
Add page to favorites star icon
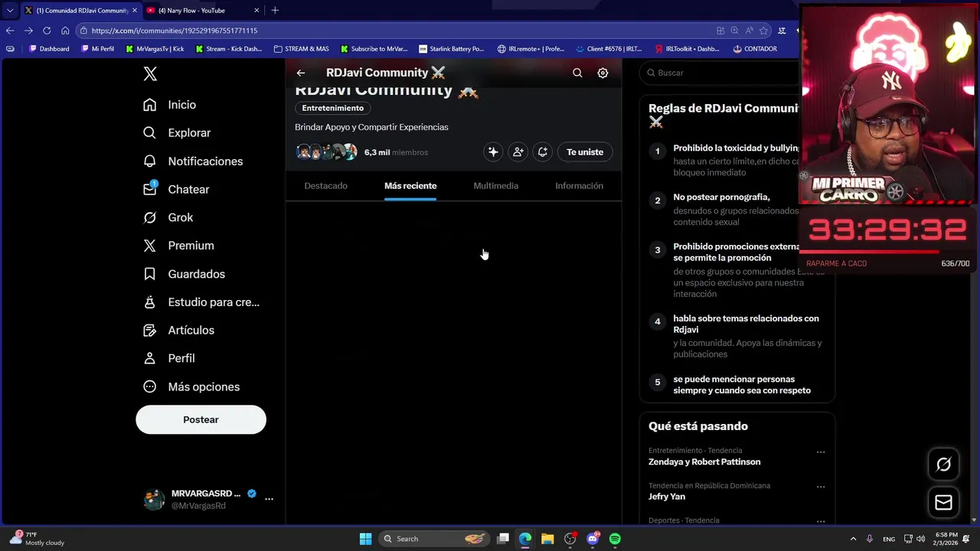[763, 31]
